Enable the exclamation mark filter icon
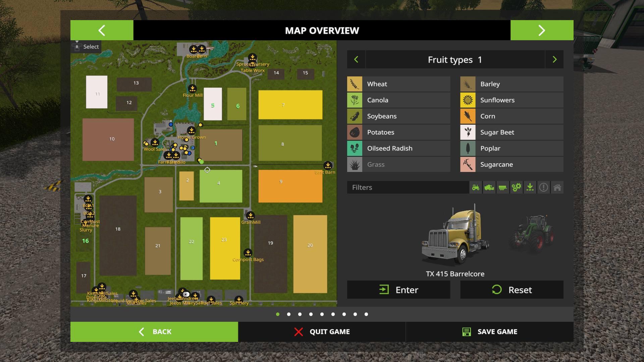This screenshot has height=362, width=644. (x=543, y=187)
